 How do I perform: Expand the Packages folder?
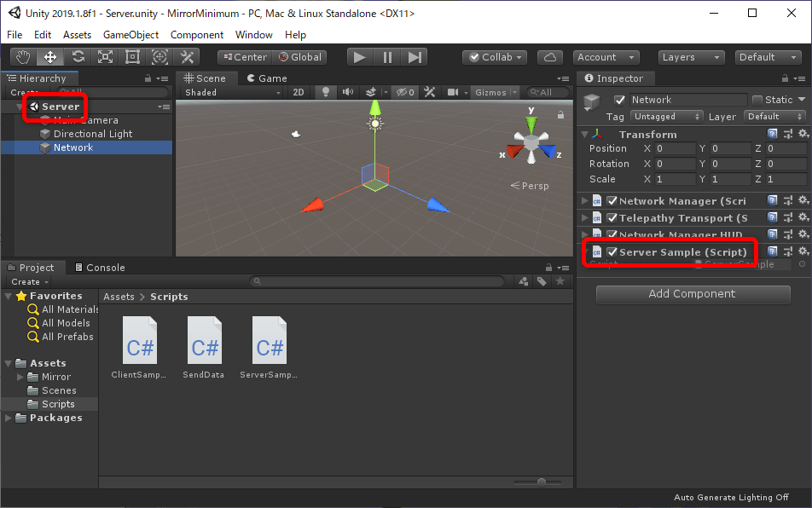tap(8, 418)
